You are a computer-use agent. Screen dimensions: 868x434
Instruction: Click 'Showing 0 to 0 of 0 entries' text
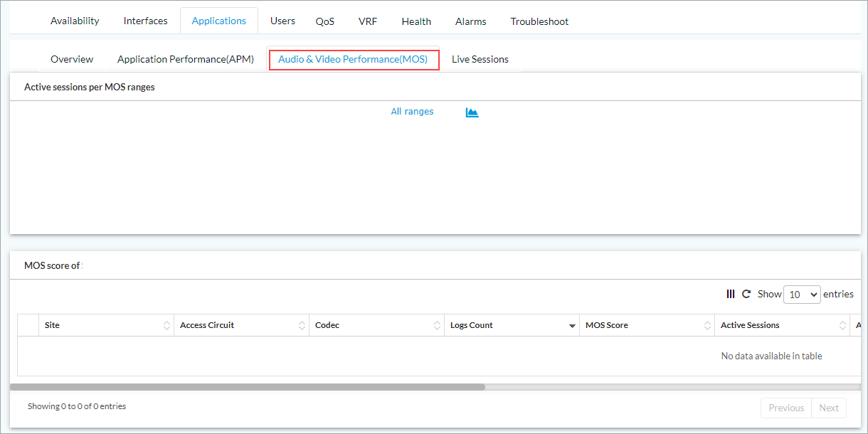coord(77,406)
